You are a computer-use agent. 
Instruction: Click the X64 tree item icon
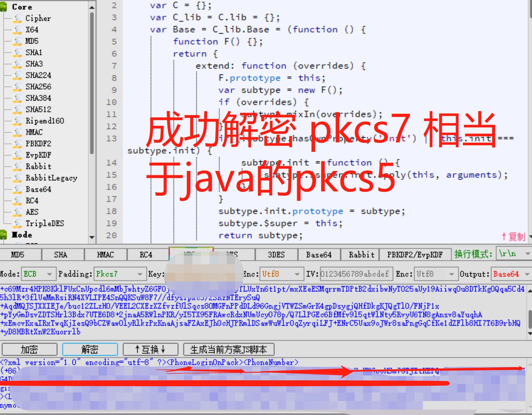pyautogui.click(x=17, y=29)
